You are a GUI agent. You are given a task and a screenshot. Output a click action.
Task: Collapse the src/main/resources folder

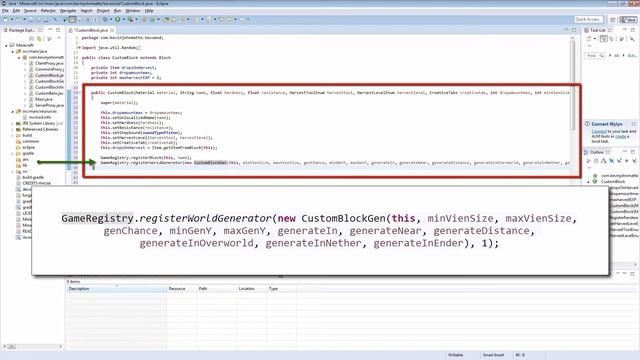(13, 111)
